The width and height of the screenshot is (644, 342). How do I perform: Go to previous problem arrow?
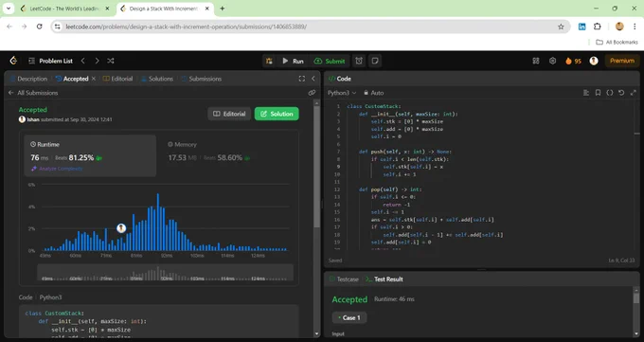coord(83,61)
